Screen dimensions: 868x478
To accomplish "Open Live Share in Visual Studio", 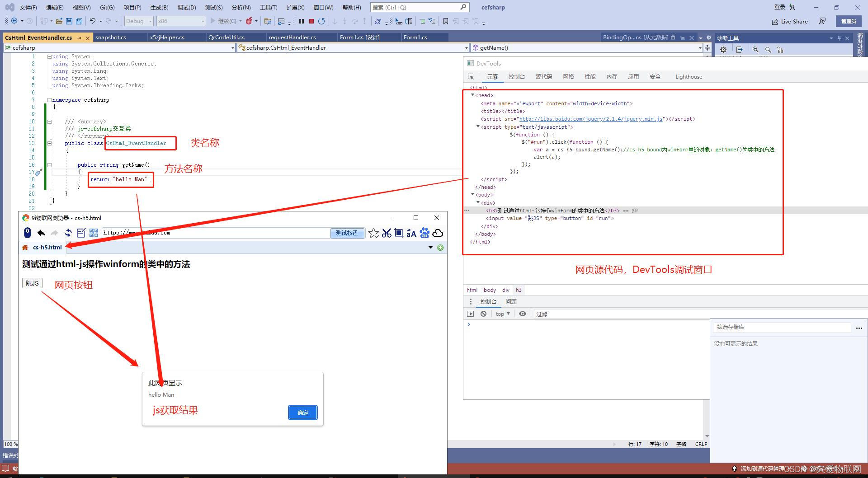I will pyautogui.click(x=790, y=21).
